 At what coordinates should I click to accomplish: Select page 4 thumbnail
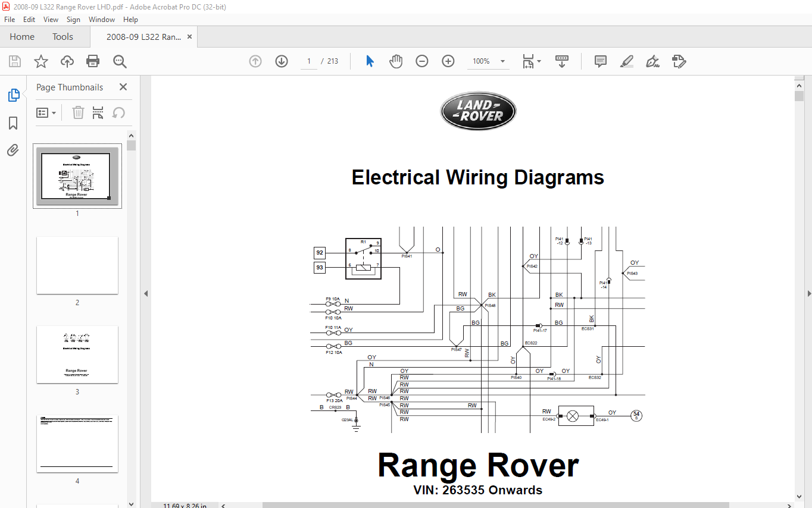click(77, 444)
